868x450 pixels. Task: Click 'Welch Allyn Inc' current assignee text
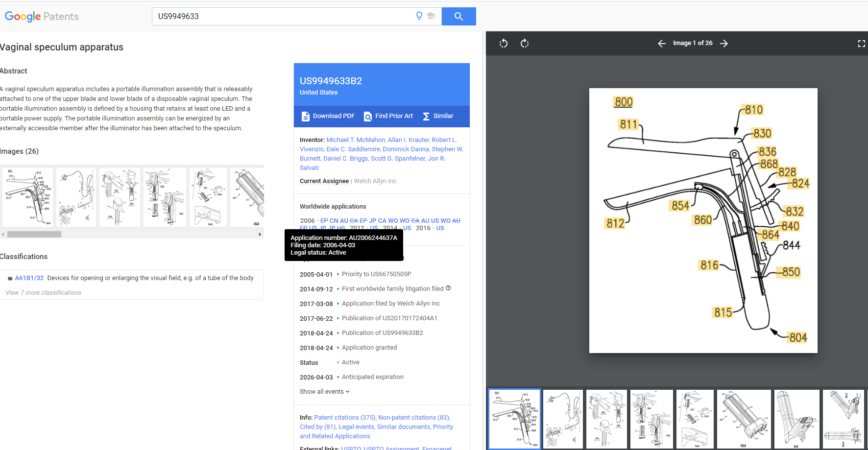[x=375, y=181]
